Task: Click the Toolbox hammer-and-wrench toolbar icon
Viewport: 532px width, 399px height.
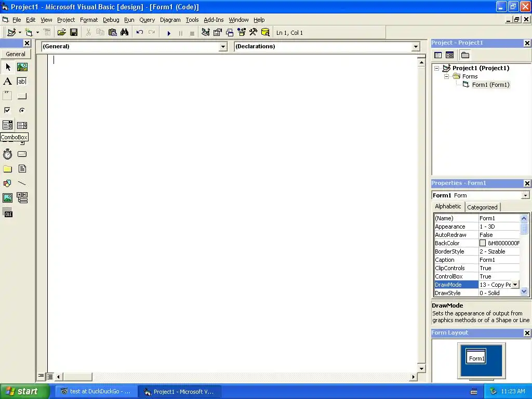Action: coord(254,33)
